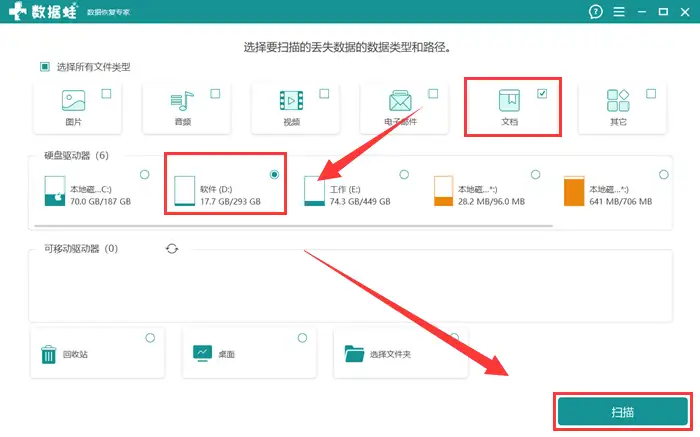Select the Desktop (桌面) radio button

pyautogui.click(x=302, y=338)
